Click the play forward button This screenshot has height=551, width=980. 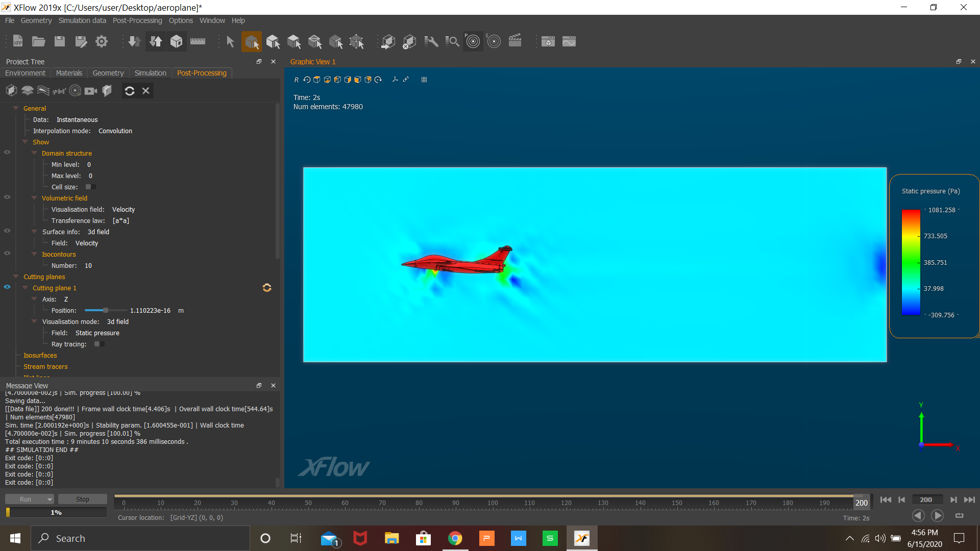pos(937,516)
